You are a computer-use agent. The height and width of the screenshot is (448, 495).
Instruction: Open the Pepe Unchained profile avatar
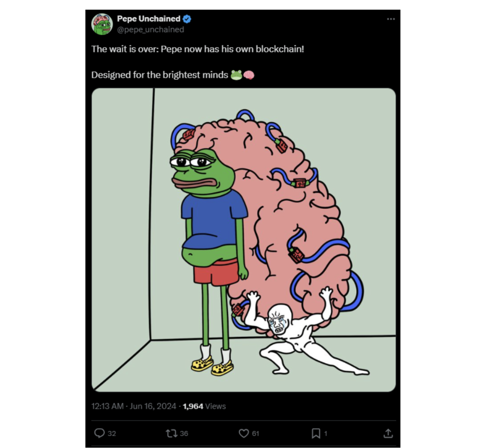(102, 24)
